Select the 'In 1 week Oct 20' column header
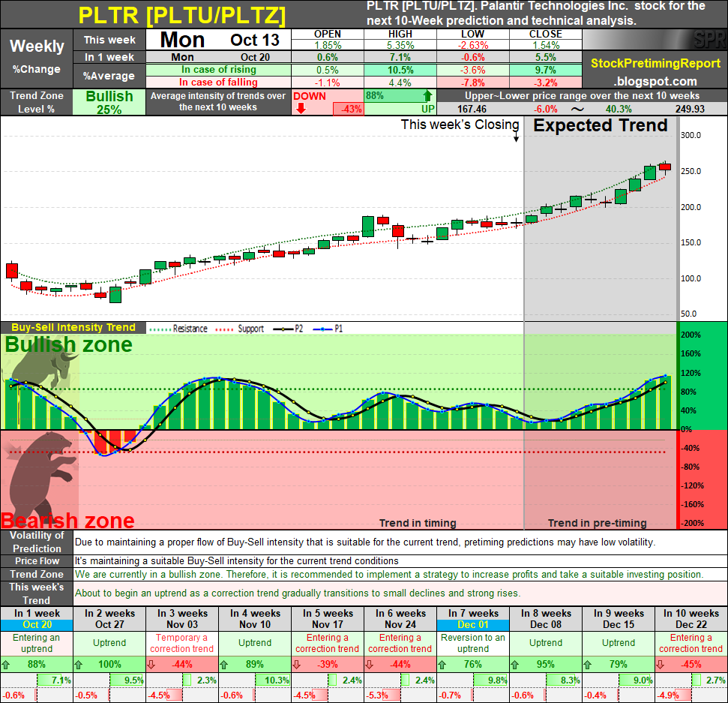 click(x=37, y=619)
